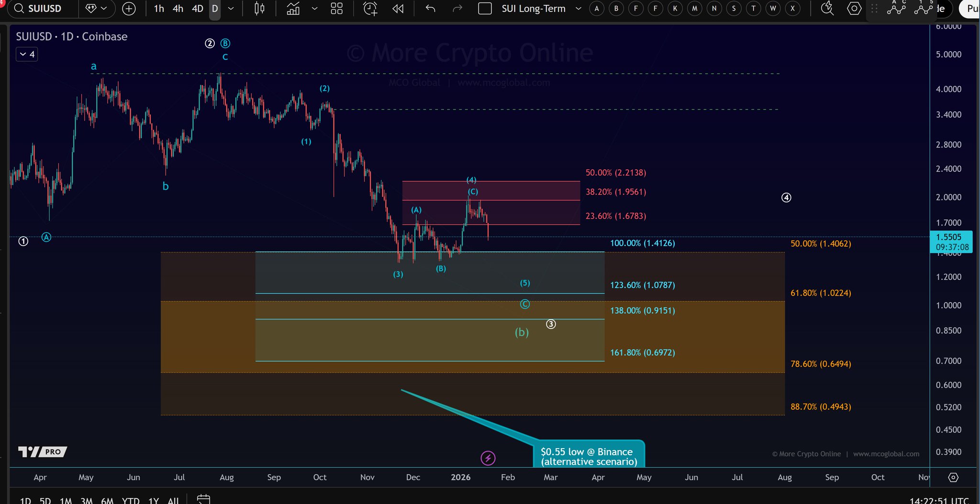Click the circled T quick-access button
Screen dimensions: 980x504
(754, 9)
